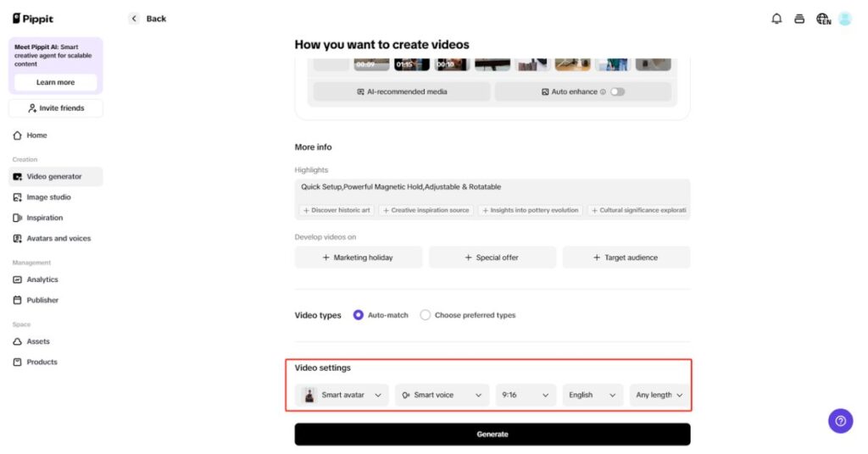Add a Marketing holiday

coord(359,257)
